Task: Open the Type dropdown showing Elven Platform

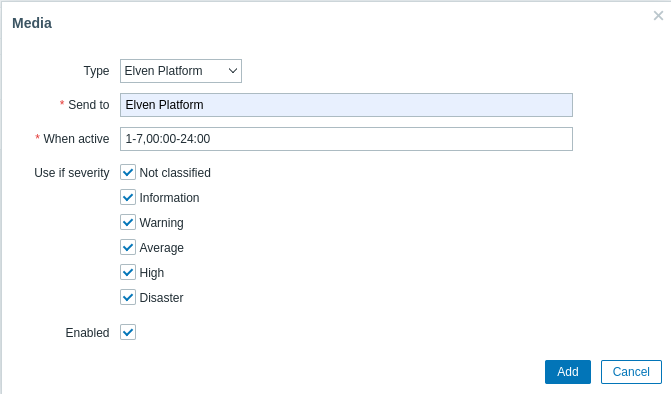Action: pos(181,71)
